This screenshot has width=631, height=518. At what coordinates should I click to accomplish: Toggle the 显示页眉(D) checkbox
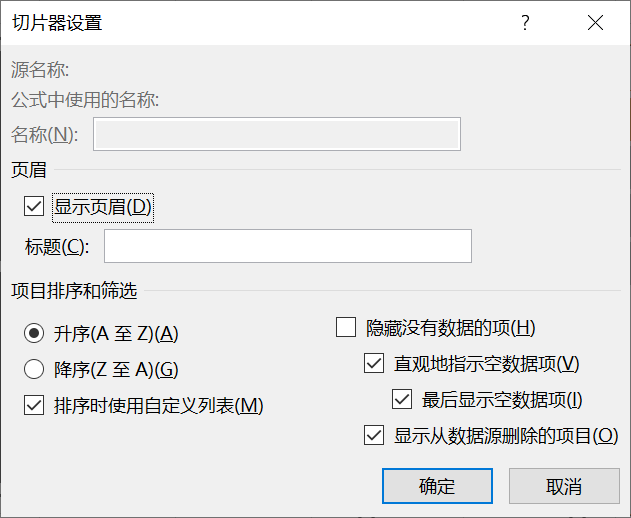pyautogui.click(x=34, y=206)
